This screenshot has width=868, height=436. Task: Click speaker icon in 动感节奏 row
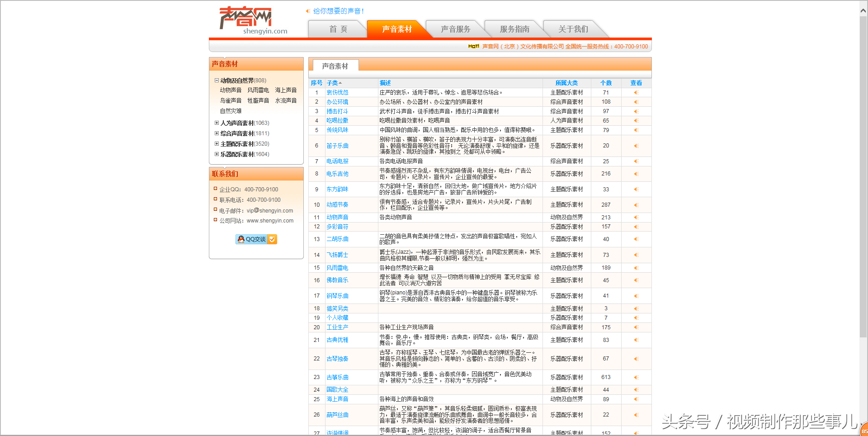pos(636,205)
